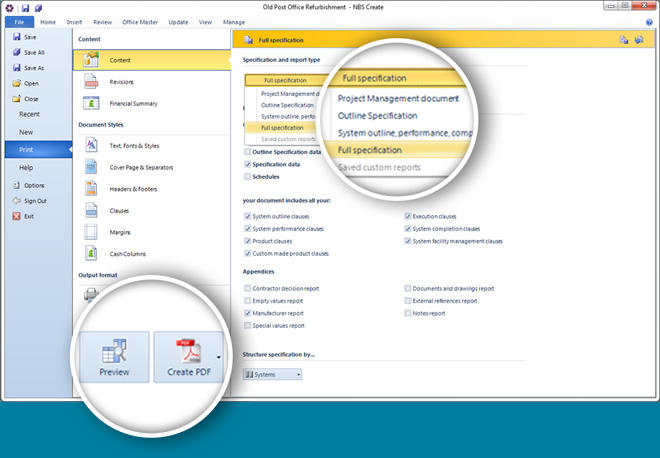Open the Cash Columns settings
The image size is (660, 458).
coord(92,252)
